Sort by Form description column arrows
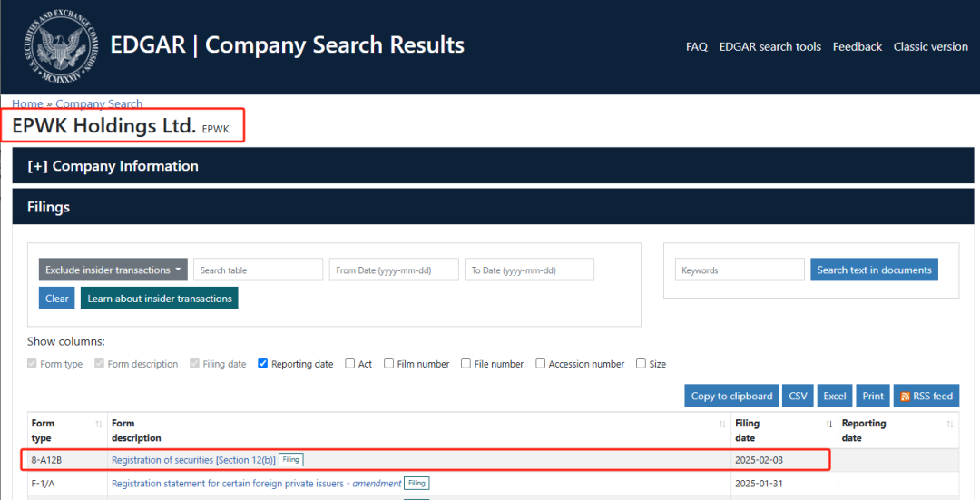The width and height of the screenshot is (980, 500). pos(722,425)
